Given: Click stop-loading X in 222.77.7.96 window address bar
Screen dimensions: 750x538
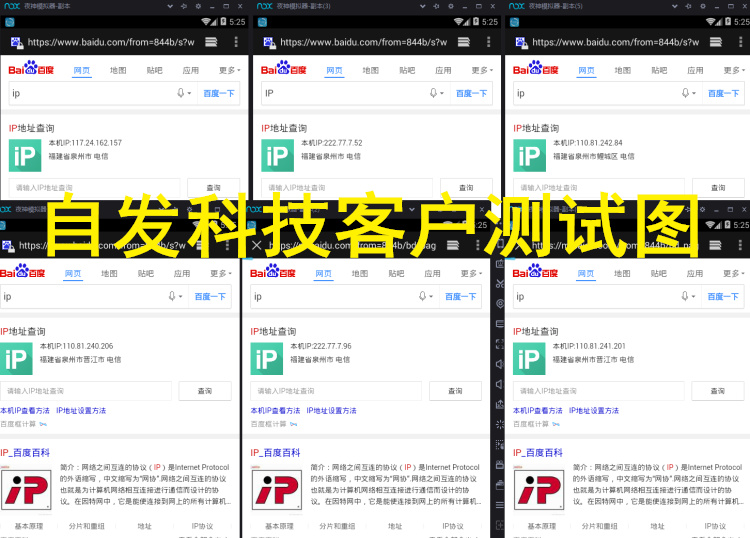Looking at the screenshot, I should tap(256, 245).
